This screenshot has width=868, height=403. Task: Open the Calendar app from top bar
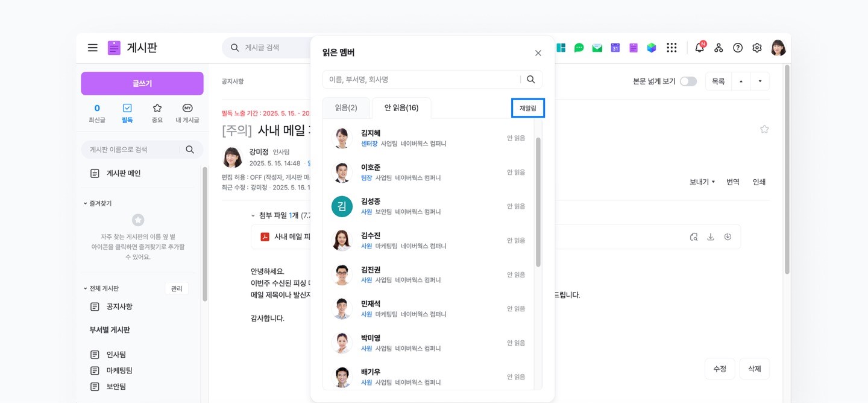click(x=615, y=48)
